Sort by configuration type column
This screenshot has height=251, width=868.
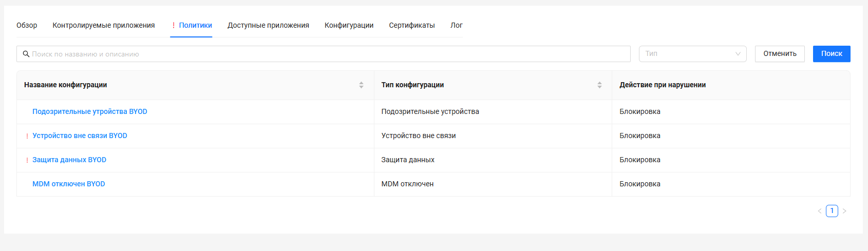click(599, 85)
